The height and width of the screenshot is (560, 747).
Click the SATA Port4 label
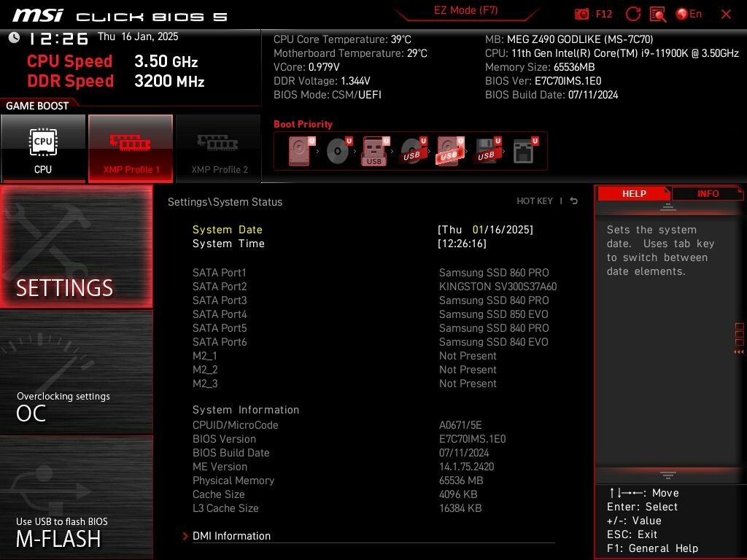[220, 314]
